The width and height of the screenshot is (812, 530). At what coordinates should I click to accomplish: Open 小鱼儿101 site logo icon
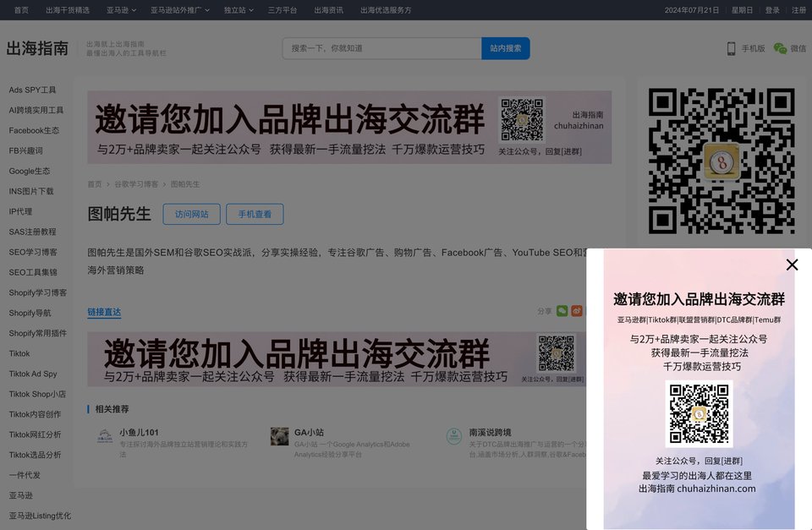105,436
